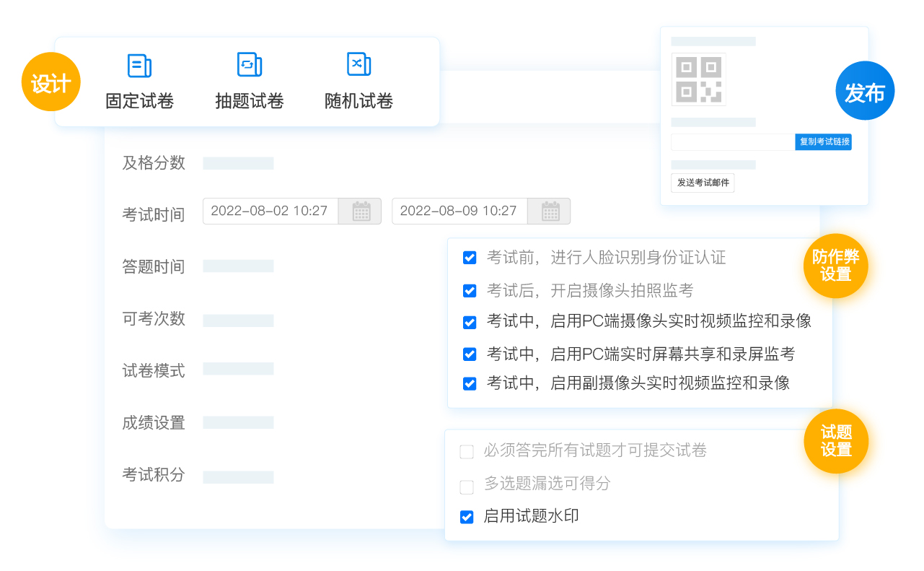This screenshot has width=924, height=571.
Task: Disable PC端实时屏幕共享和录屏监考 checkbox
Action: pos(470,354)
